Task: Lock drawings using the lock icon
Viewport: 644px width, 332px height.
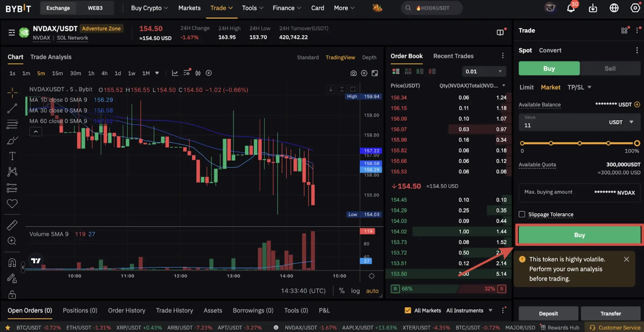Action: 12,294
